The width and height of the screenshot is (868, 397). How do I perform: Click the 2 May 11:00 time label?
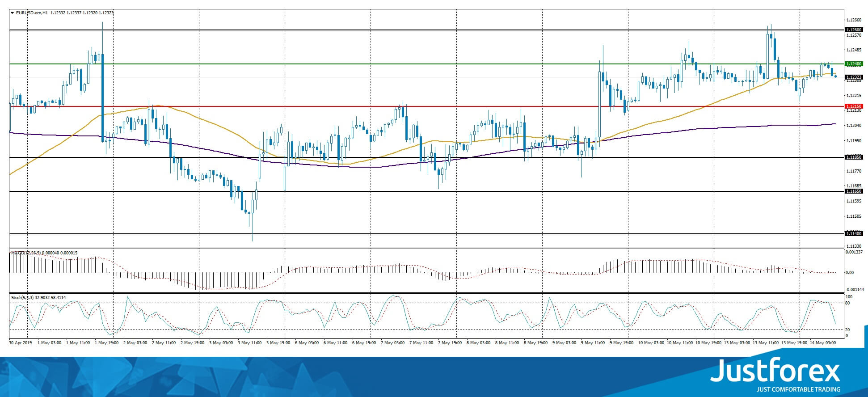coord(164,343)
